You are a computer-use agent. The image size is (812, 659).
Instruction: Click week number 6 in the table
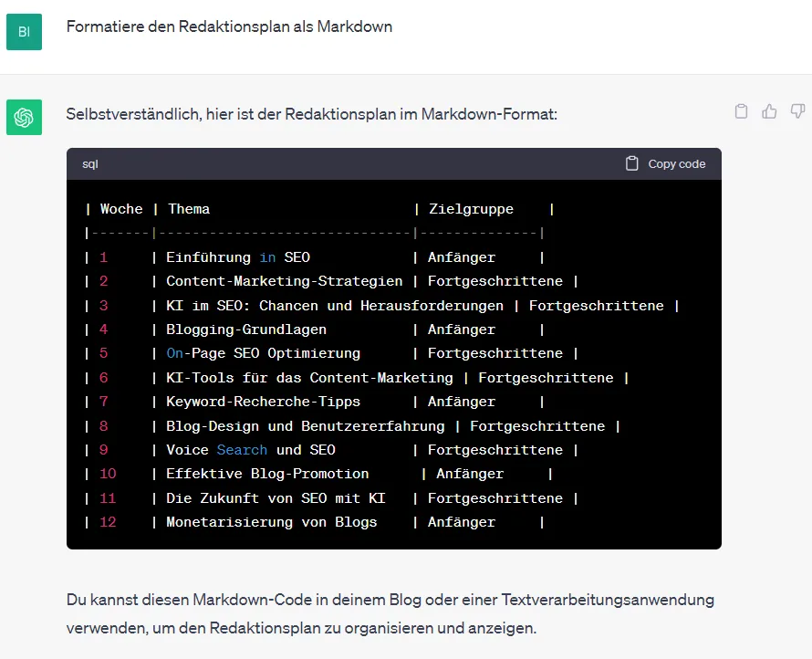pyautogui.click(x=104, y=378)
